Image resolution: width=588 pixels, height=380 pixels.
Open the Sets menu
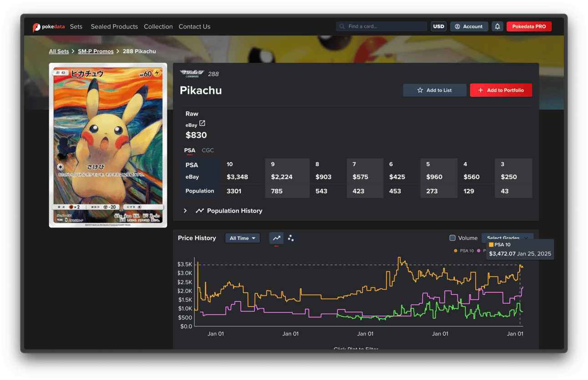[76, 27]
